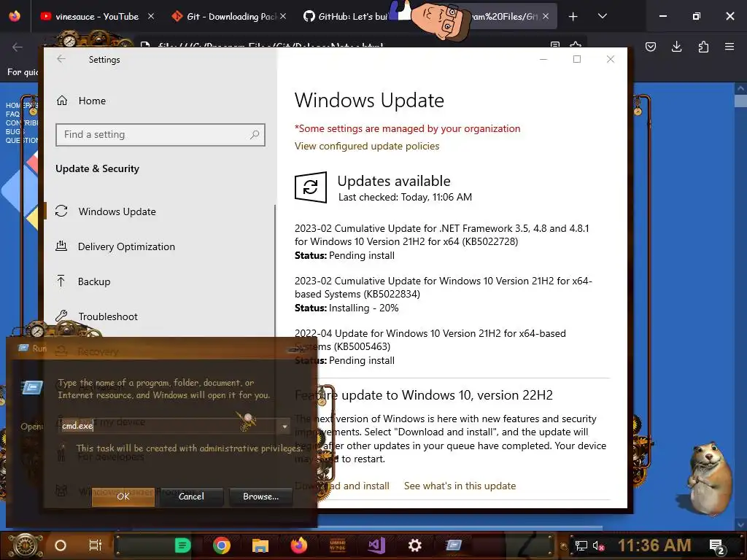Click the network icon in the system tray
This screenshot has width=747, height=560.
581,545
